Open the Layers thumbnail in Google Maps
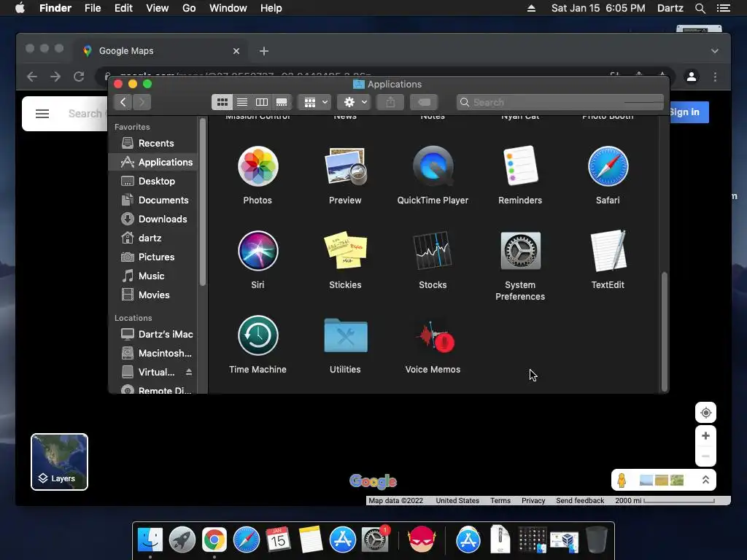Image resolution: width=747 pixels, height=560 pixels. 60,462
